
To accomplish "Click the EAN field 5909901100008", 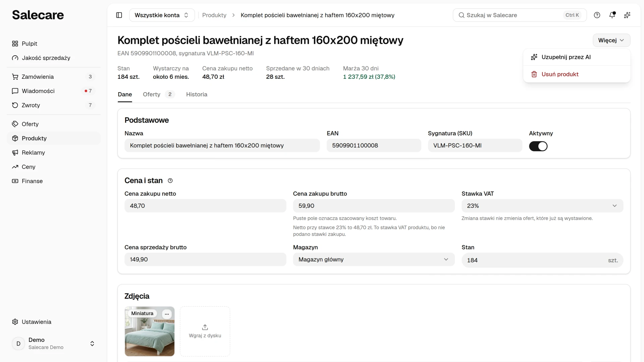I will [374, 145].
